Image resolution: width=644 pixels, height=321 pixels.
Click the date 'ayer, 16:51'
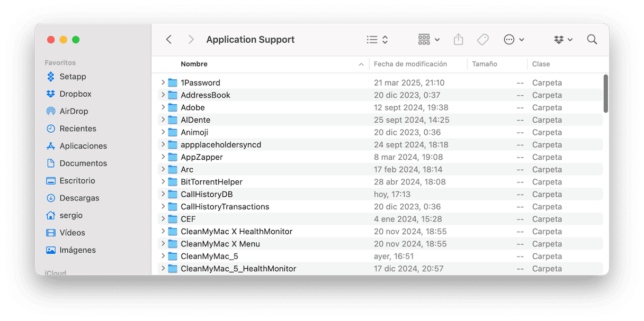[394, 256]
